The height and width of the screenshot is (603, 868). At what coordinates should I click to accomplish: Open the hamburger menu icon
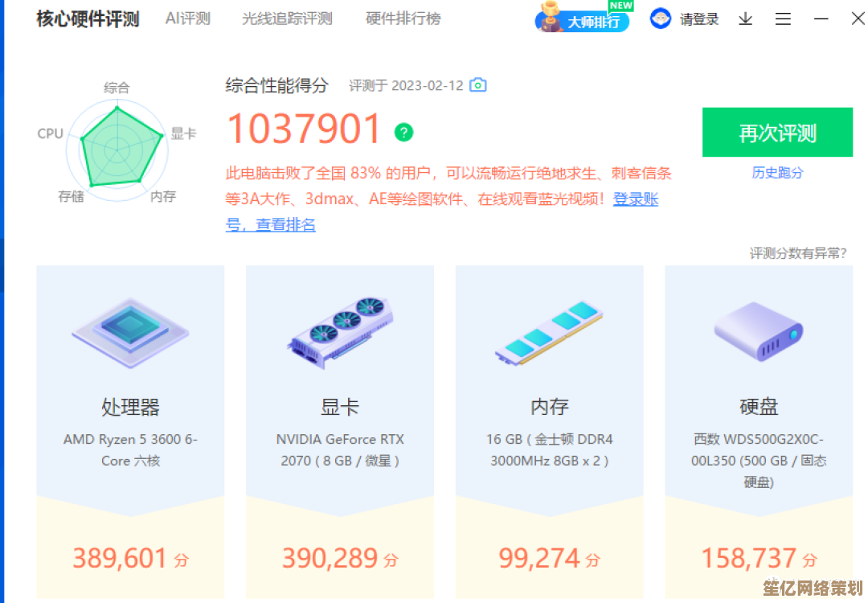pyautogui.click(x=783, y=19)
